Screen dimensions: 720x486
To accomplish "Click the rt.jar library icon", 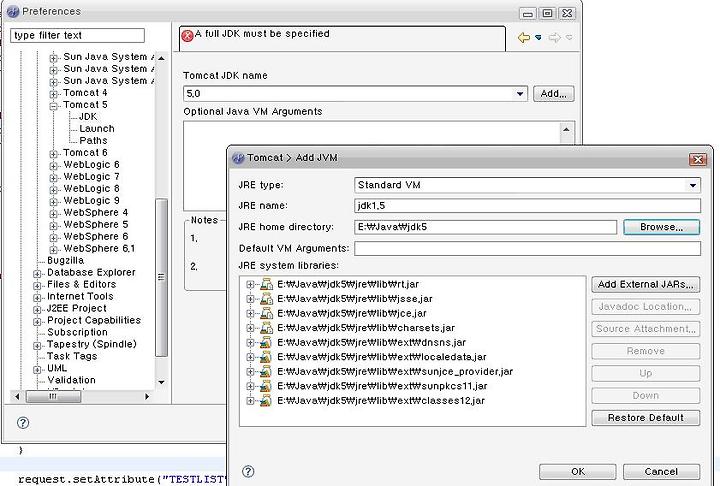I will click(x=266, y=284).
